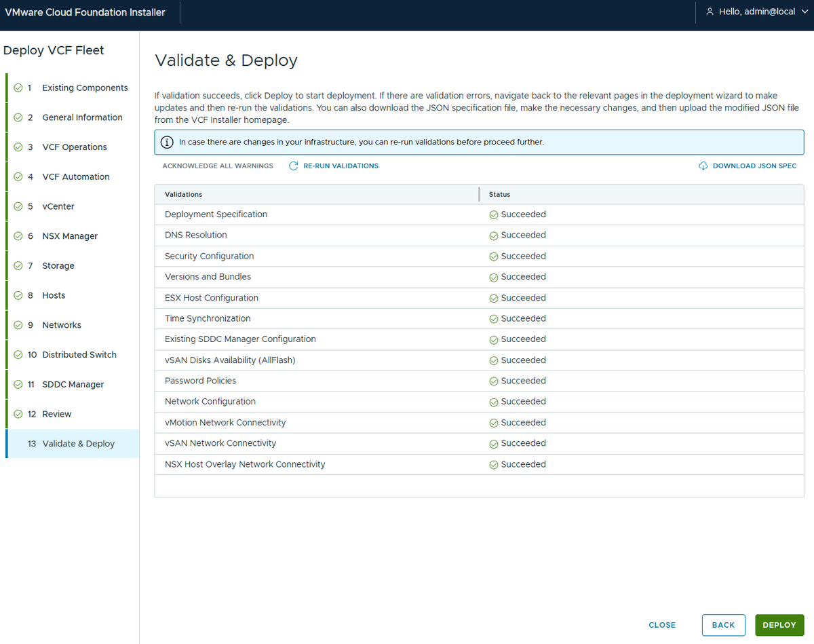Click the checkmark icon for Networks step
814x644 pixels.
pos(18,325)
